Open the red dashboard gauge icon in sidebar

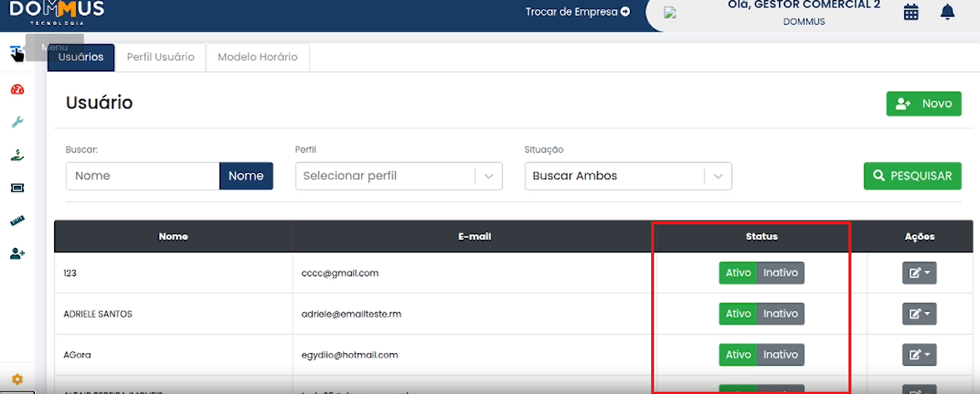pyautogui.click(x=18, y=90)
